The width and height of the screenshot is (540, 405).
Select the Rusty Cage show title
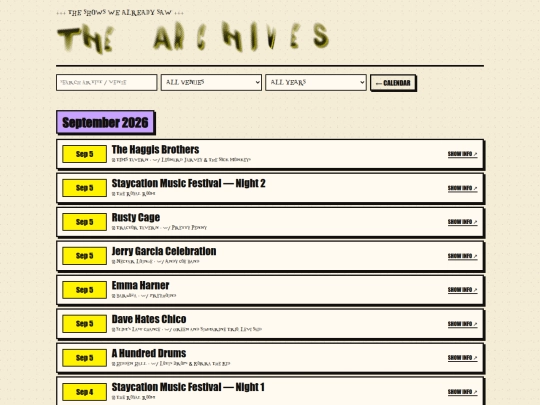pos(136,217)
